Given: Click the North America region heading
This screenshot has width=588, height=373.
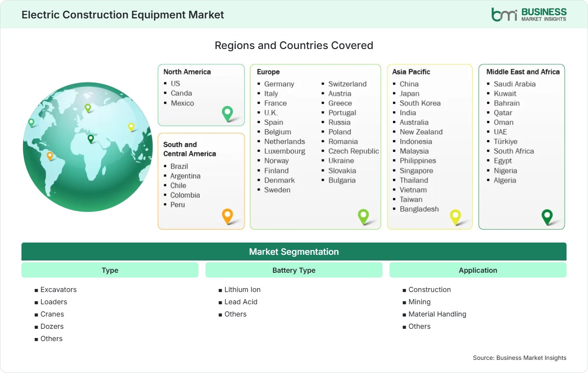Looking at the screenshot, I should 187,72.
